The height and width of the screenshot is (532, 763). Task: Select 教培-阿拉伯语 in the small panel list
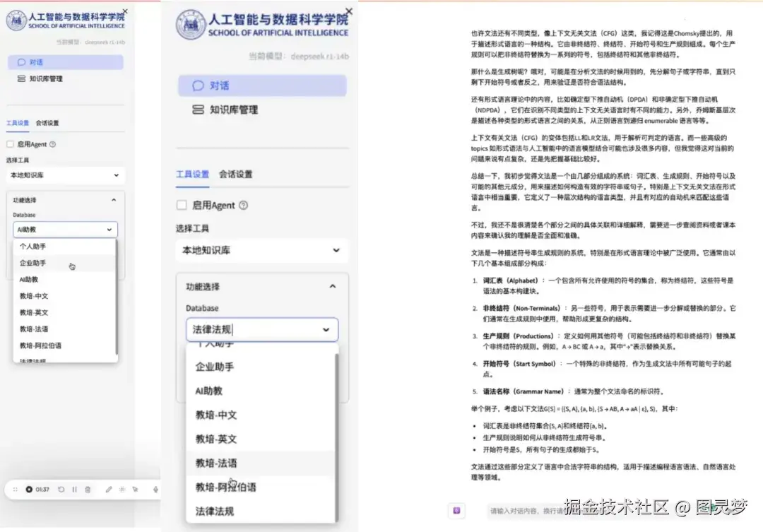(x=64, y=345)
